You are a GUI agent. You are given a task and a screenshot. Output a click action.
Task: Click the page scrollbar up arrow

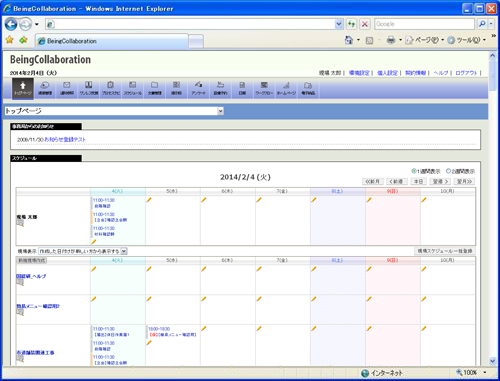[x=493, y=55]
